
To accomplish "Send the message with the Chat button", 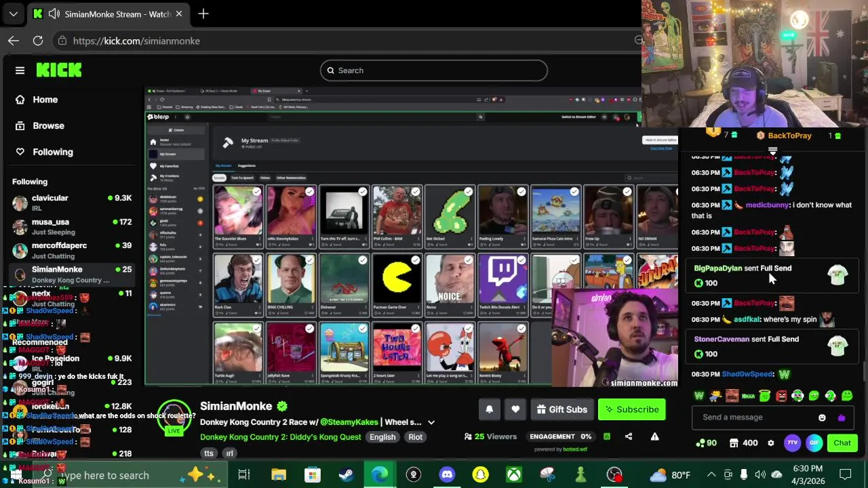I will (x=842, y=443).
